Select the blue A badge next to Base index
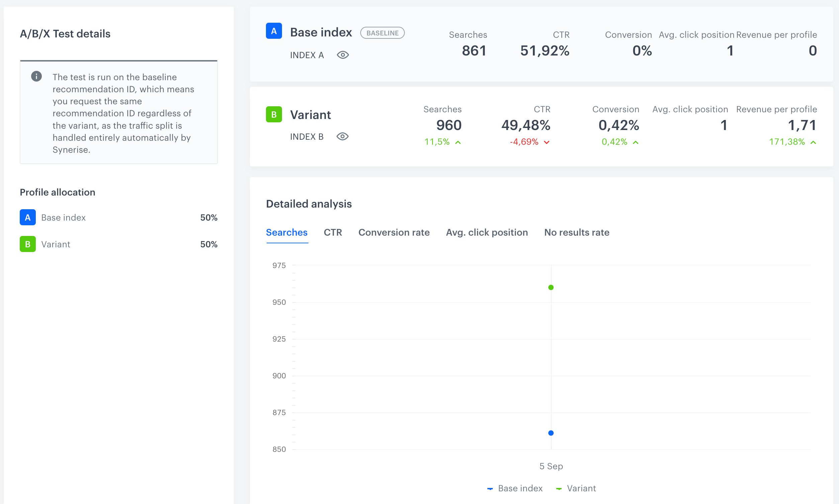This screenshot has width=839, height=504. coord(274,31)
